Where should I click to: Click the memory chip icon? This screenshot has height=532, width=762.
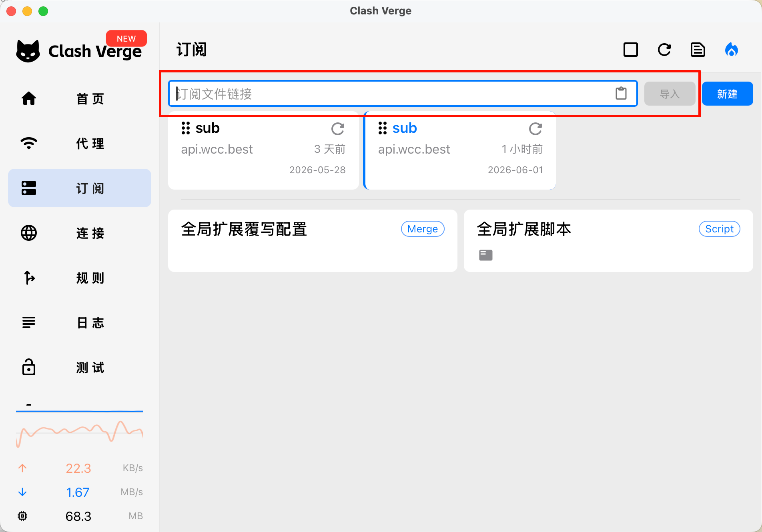[x=22, y=516]
